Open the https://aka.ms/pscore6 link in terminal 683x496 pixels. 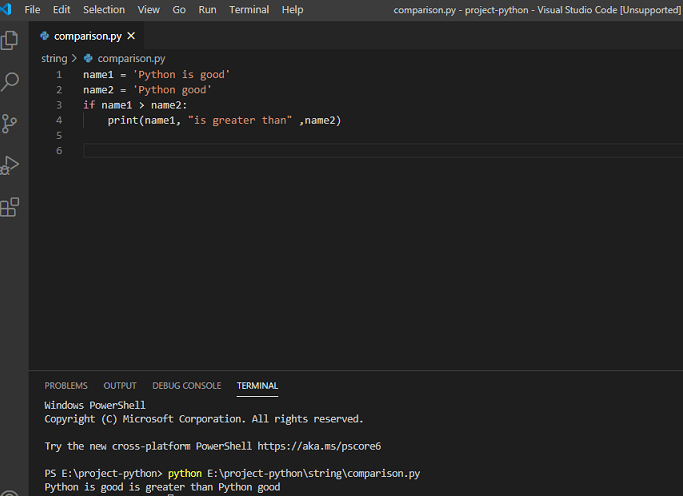[319, 446]
